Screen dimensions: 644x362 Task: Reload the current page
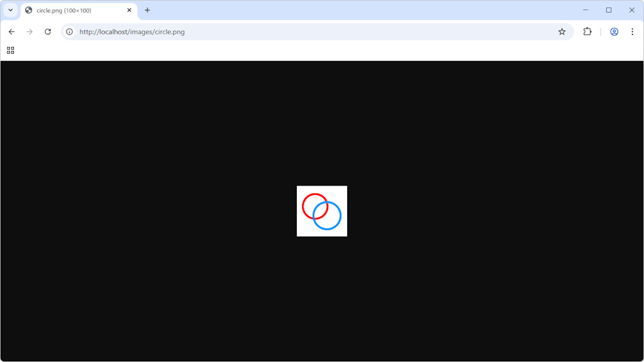pos(48,32)
